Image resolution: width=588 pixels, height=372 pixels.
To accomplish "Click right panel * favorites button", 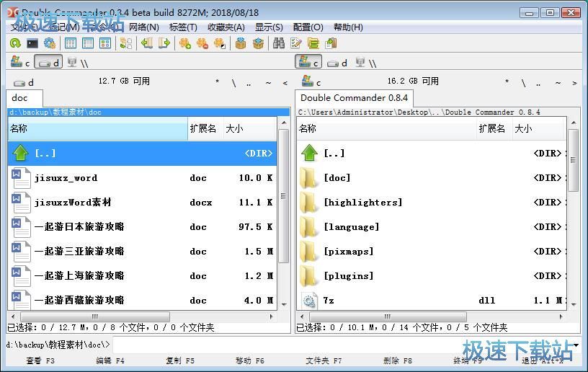I will pos(507,82).
